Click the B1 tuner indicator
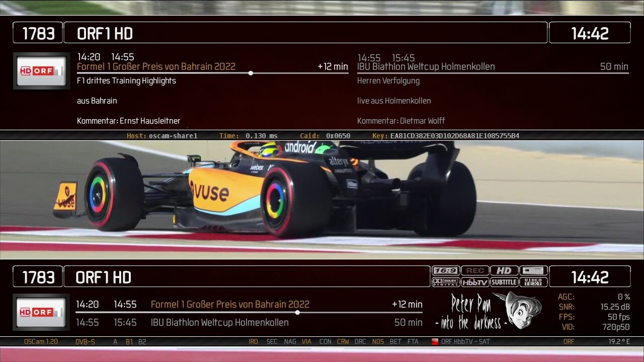The height and width of the screenshot is (362, 644). 129,342
